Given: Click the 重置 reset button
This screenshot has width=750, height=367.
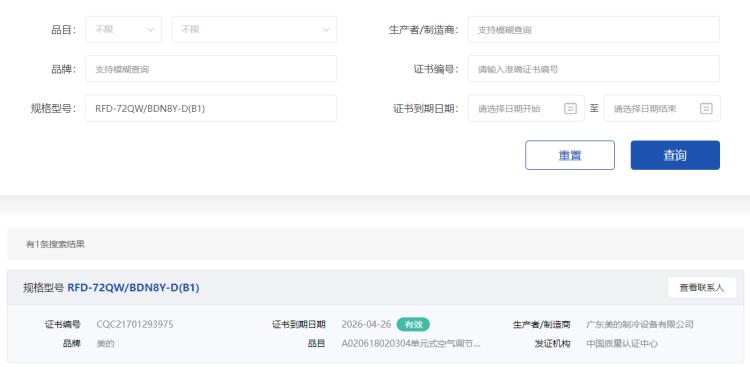Looking at the screenshot, I should point(570,155).
